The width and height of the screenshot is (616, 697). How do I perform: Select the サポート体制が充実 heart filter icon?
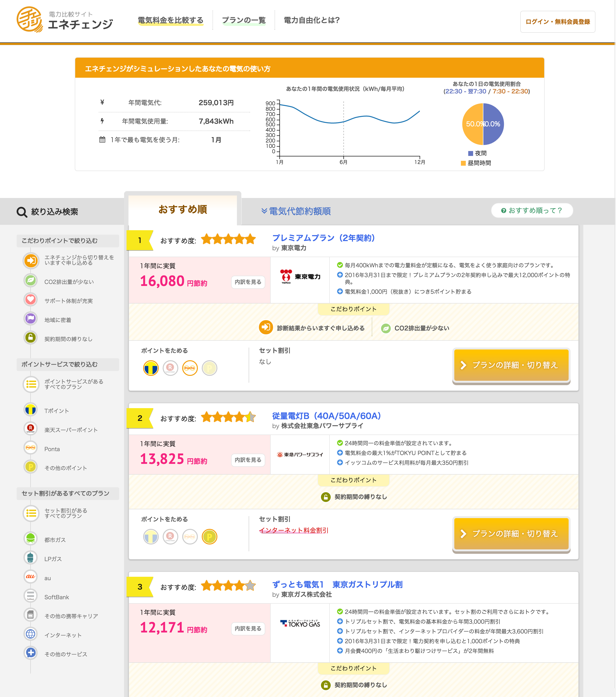click(x=31, y=299)
